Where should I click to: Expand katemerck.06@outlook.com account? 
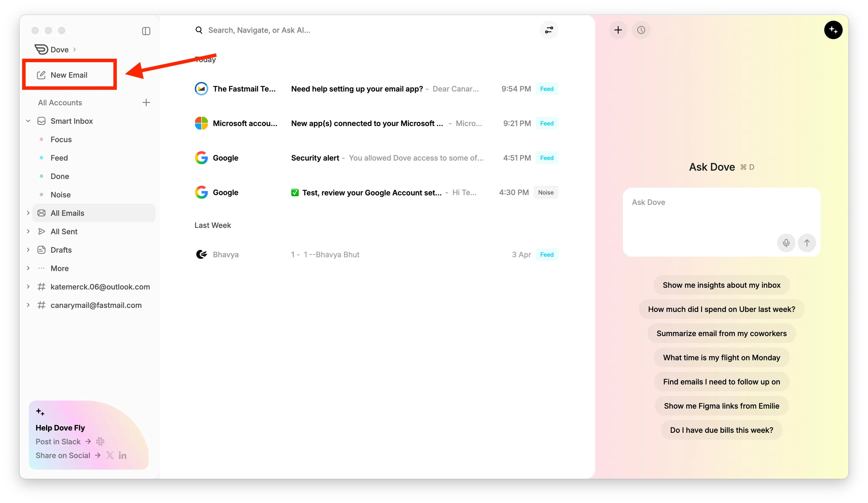(28, 287)
